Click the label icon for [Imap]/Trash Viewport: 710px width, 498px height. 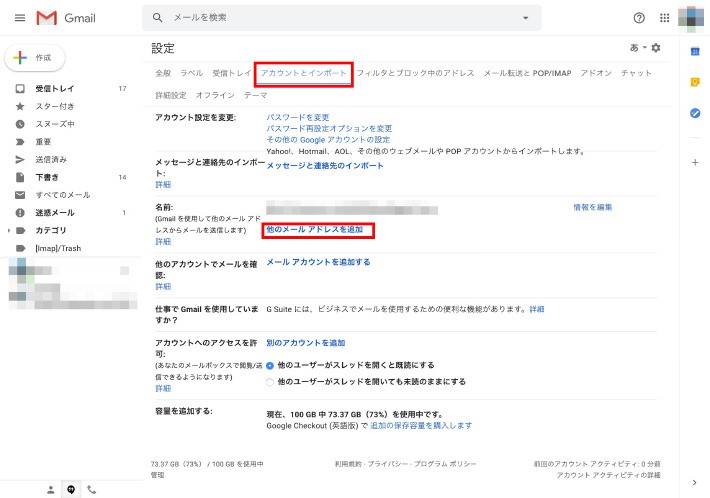(20, 248)
